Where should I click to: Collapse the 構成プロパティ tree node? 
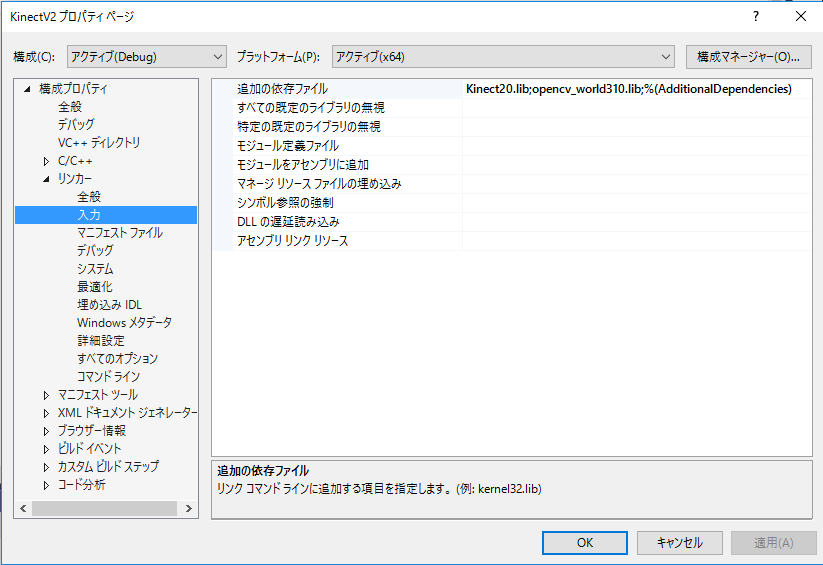[28, 89]
